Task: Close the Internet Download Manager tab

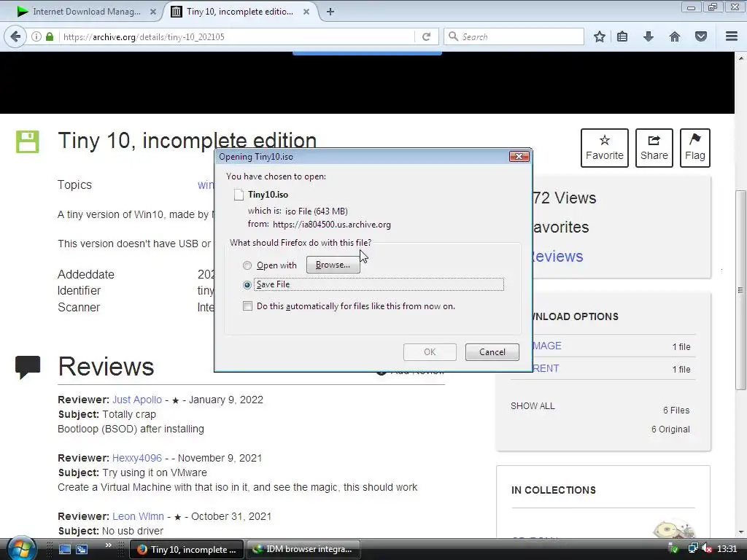Action: tap(153, 12)
